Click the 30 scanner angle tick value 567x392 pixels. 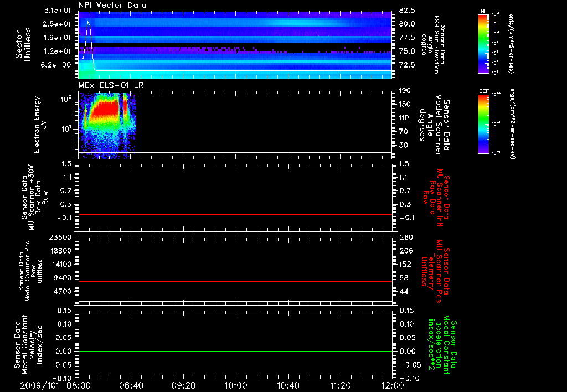(403, 145)
